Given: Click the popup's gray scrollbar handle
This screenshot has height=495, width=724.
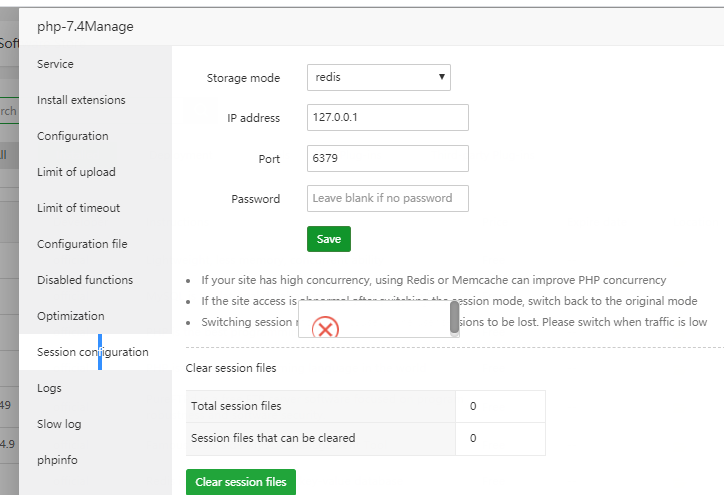Looking at the screenshot, I should coord(454,317).
